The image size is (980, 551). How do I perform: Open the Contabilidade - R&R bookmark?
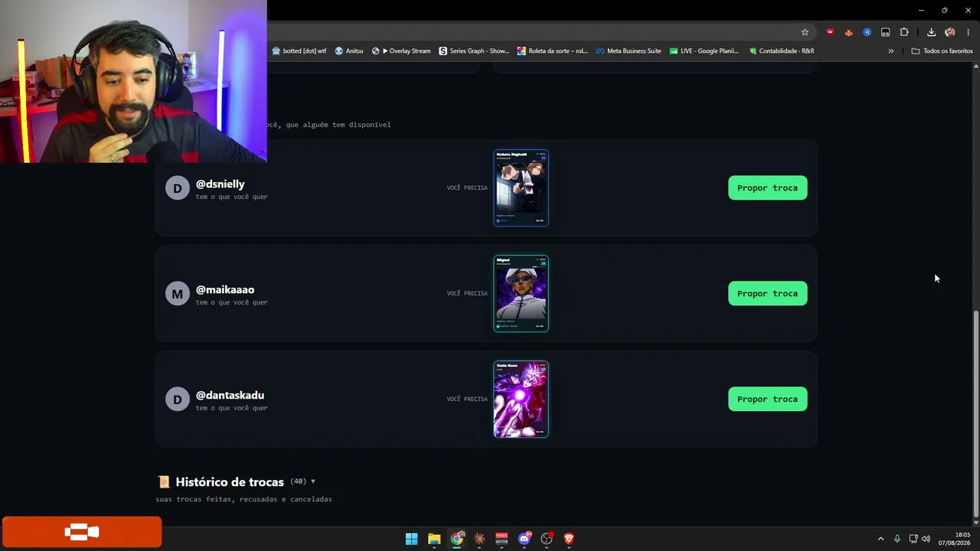[782, 51]
